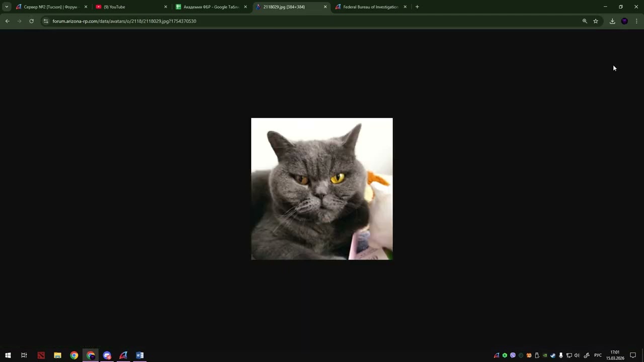Click the microphone tray icon
The height and width of the screenshot is (362, 644).
(x=561, y=355)
